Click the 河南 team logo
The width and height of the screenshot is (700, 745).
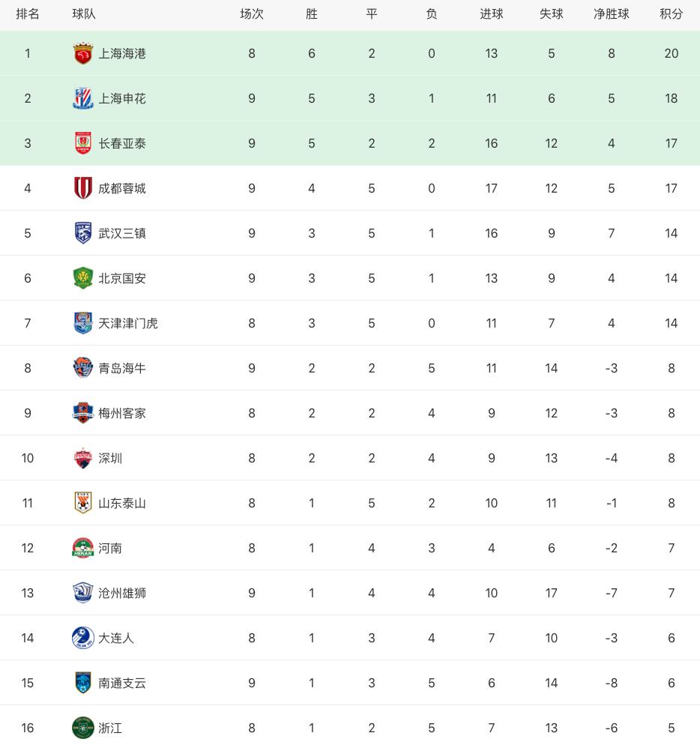pos(82,548)
